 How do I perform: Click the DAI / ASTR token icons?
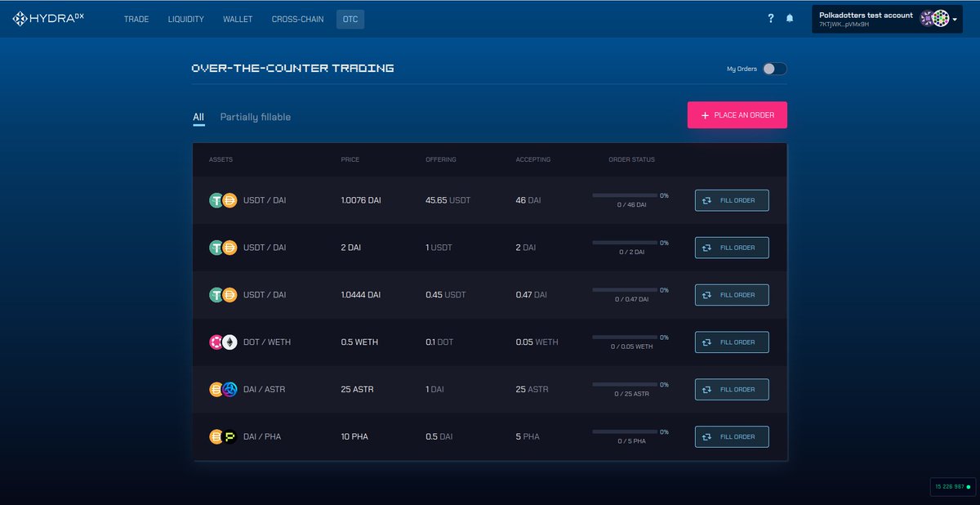click(x=223, y=390)
